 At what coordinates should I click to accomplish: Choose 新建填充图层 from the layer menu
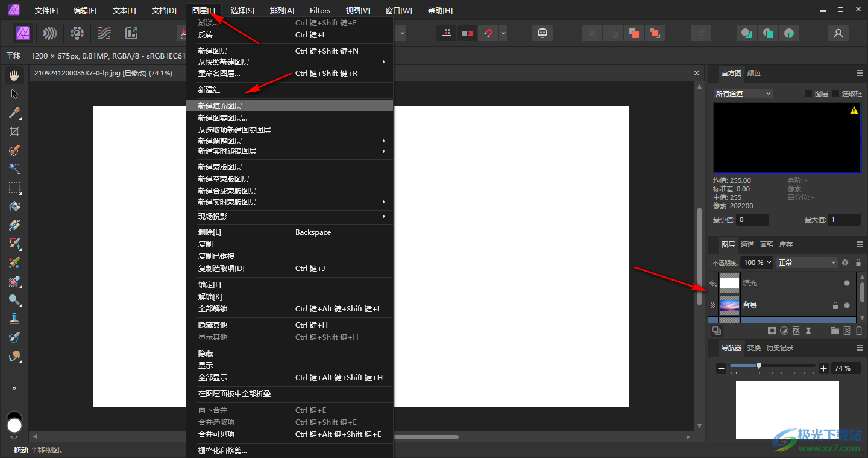[220, 106]
